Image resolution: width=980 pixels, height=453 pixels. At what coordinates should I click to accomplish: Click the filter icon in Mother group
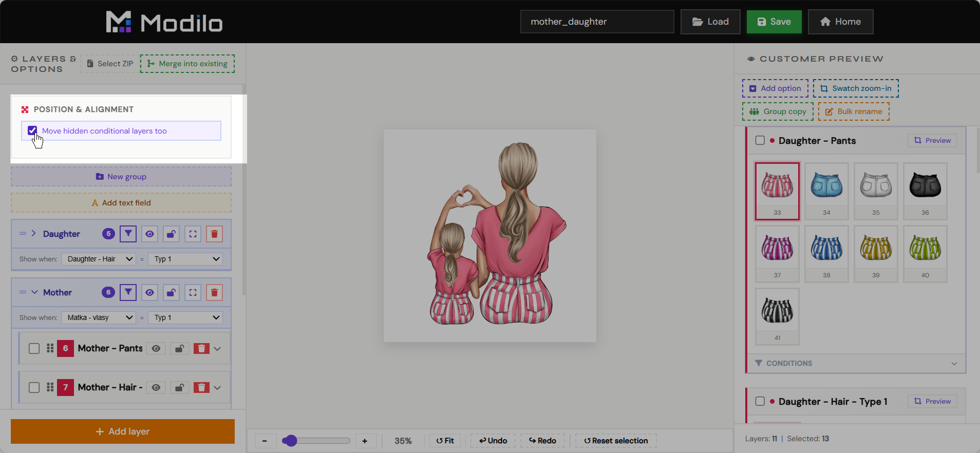coord(128,292)
